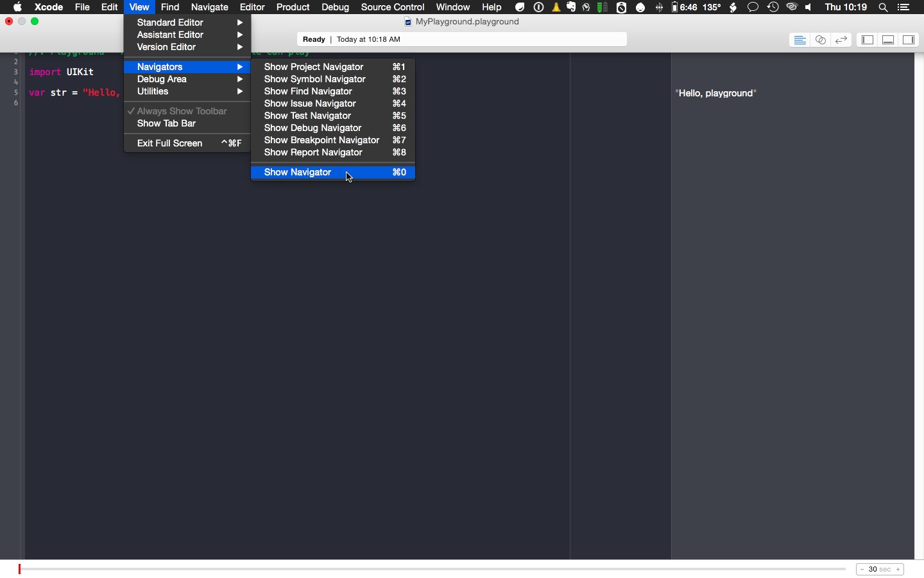Switch to the Assistant Editor icon

click(x=820, y=40)
